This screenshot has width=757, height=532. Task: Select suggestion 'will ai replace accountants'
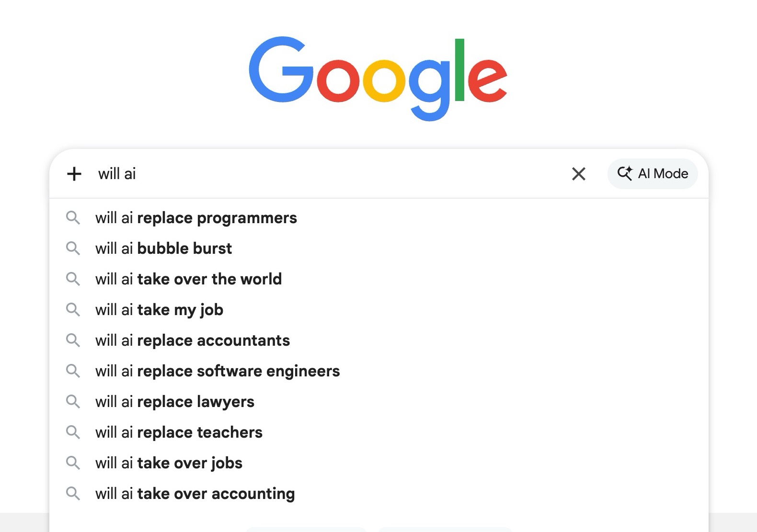[192, 340]
